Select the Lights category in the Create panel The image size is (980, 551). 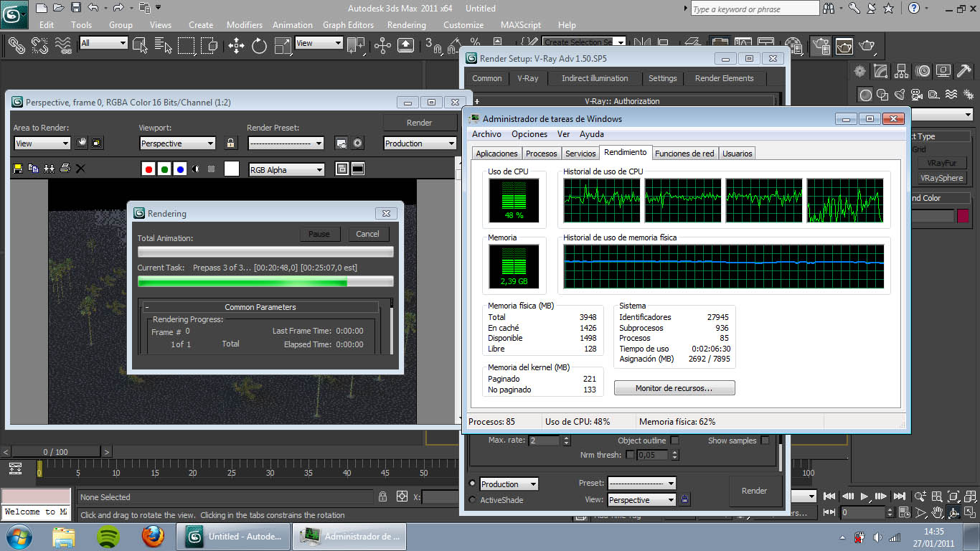(900, 94)
